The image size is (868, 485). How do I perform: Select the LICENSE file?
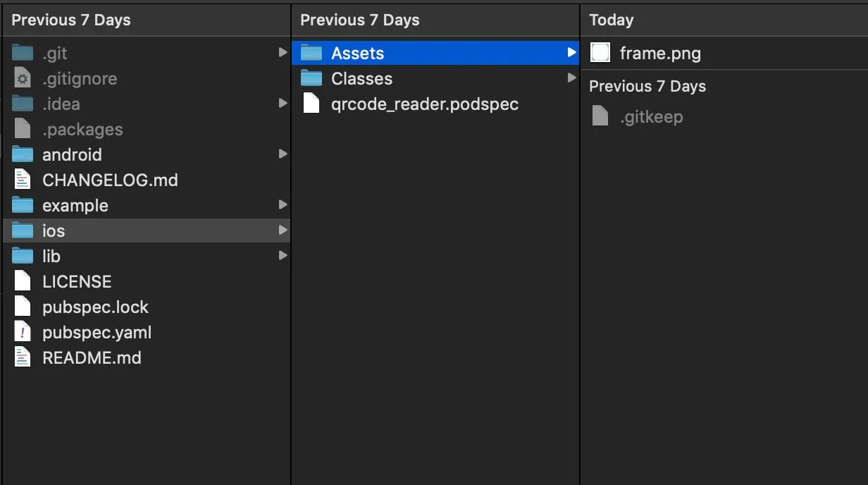(x=76, y=281)
